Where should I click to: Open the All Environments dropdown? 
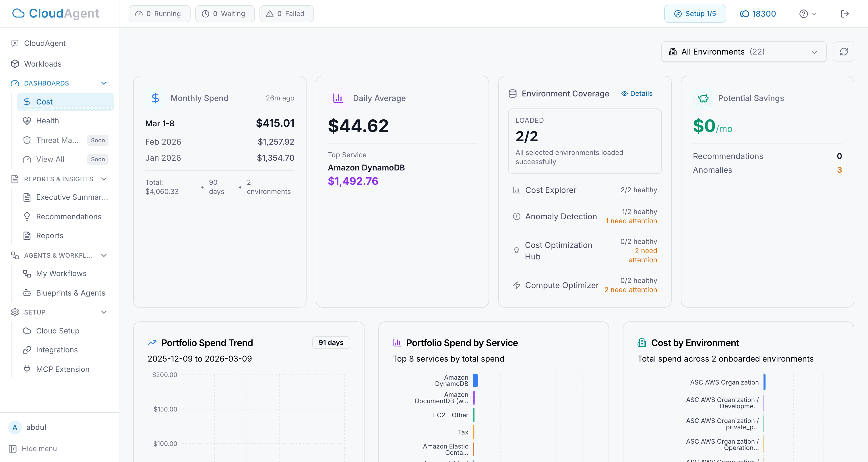[743, 52]
